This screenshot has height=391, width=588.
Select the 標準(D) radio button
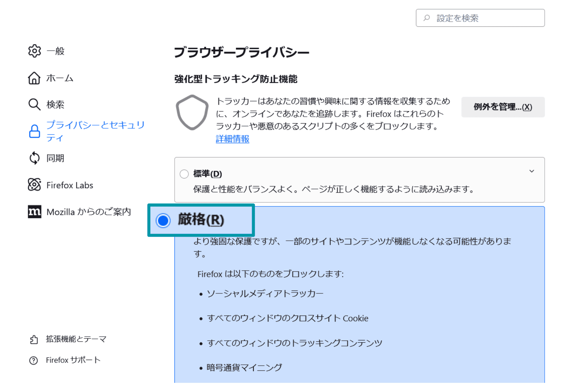click(x=184, y=174)
